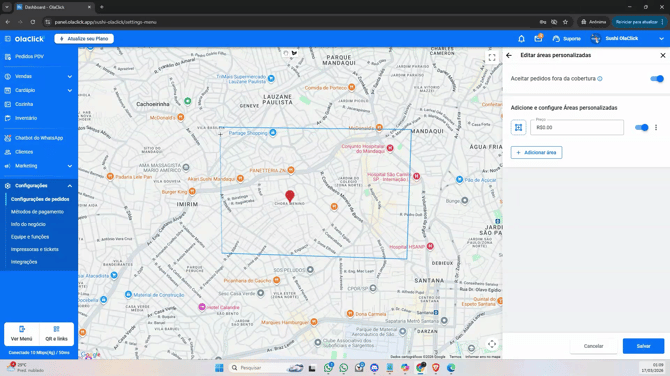Click the Termos link on the map
This screenshot has width=670, height=376.
tap(455, 357)
